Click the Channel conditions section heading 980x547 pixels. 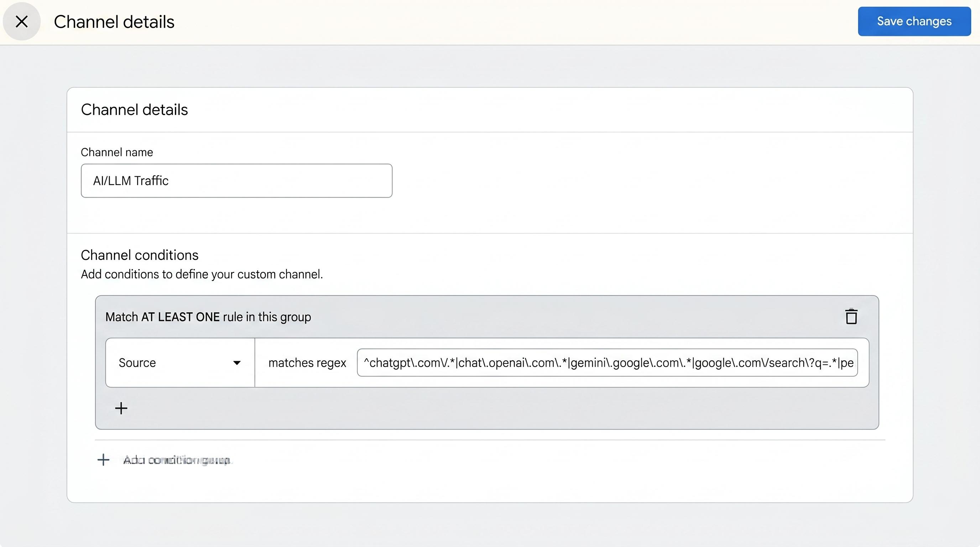140,255
